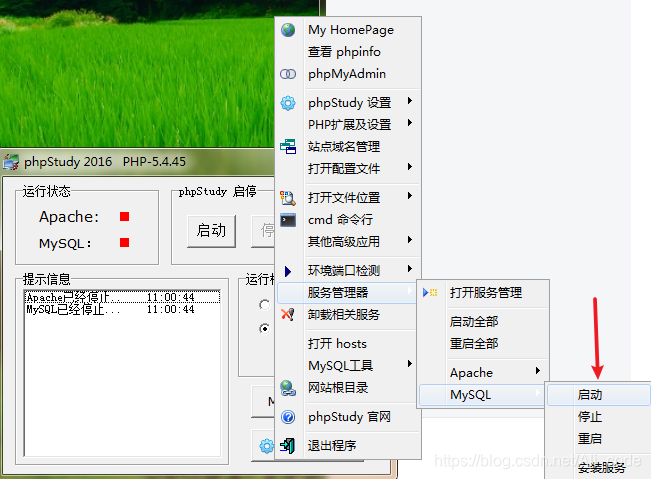Open 网站根目录 menu entry
The image size is (651, 479).
[x=348, y=388]
